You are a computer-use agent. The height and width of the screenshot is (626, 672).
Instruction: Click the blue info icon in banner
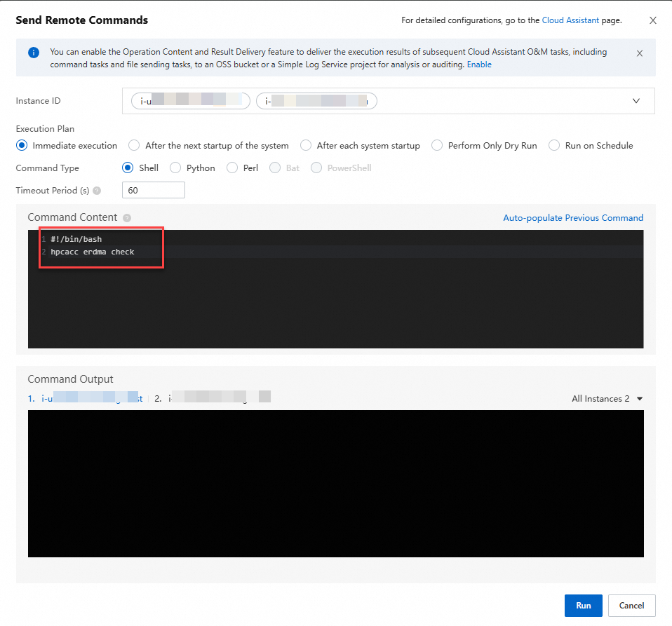[x=34, y=53]
